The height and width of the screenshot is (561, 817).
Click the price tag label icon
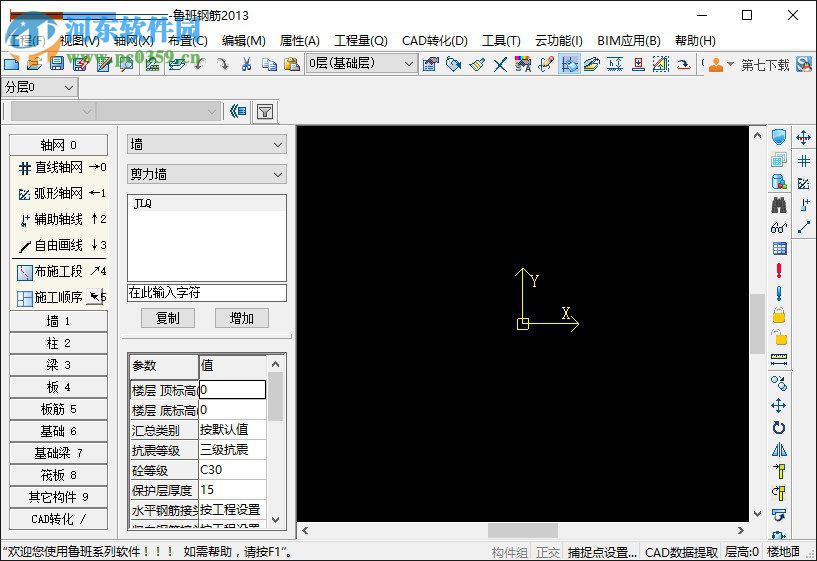point(454,64)
